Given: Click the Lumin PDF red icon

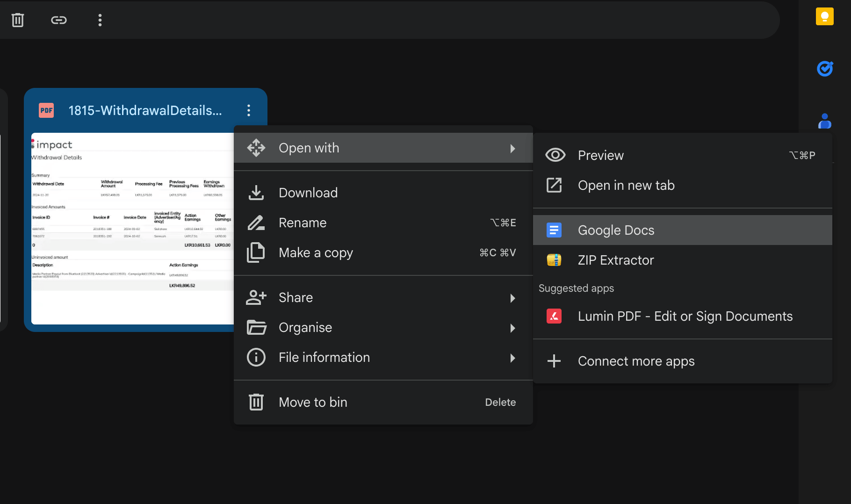Looking at the screenshot, I should click(x=554, y=316).
